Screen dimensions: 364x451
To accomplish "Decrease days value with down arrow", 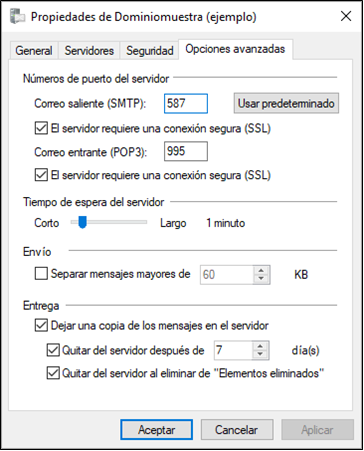I will (260, 355).
